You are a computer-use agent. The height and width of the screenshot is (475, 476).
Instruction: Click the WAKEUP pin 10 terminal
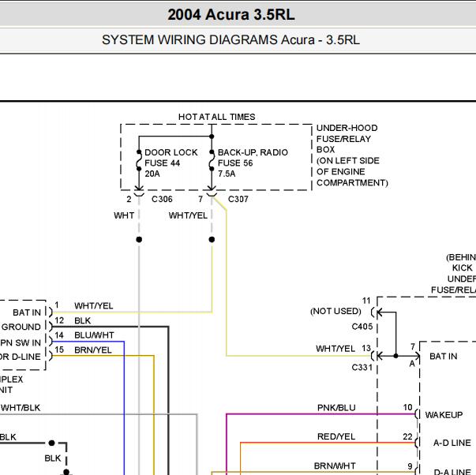click(x=417, y=413)
